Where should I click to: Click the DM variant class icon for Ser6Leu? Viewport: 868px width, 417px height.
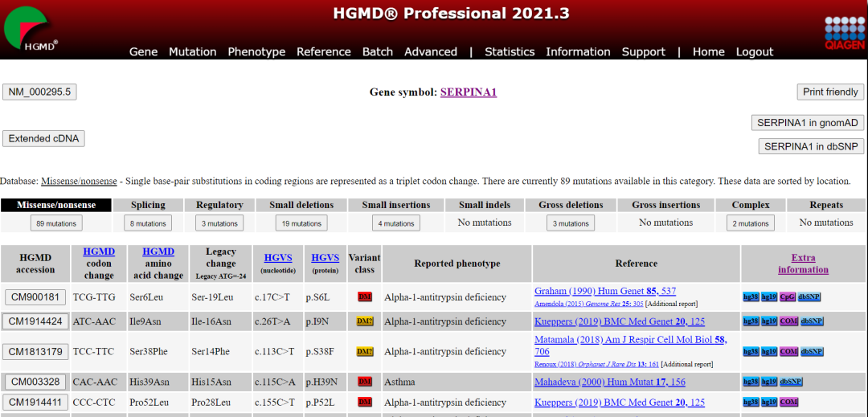[x=364, y=297]
